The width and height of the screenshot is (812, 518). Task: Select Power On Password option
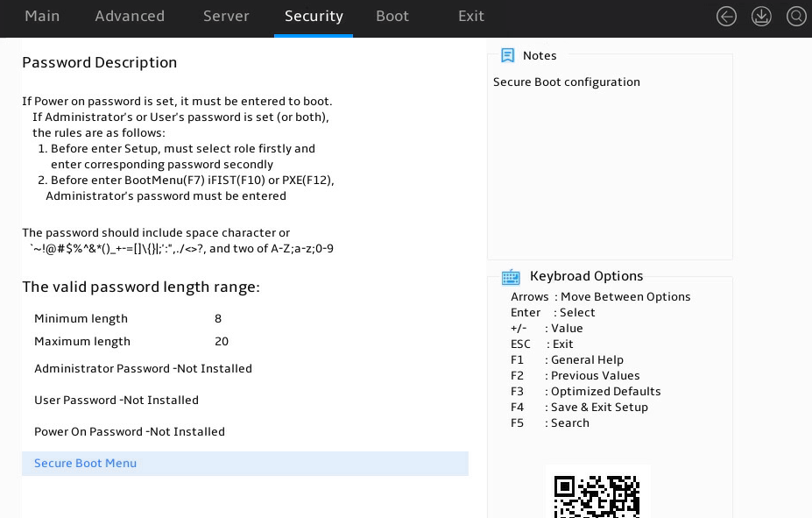130,432
